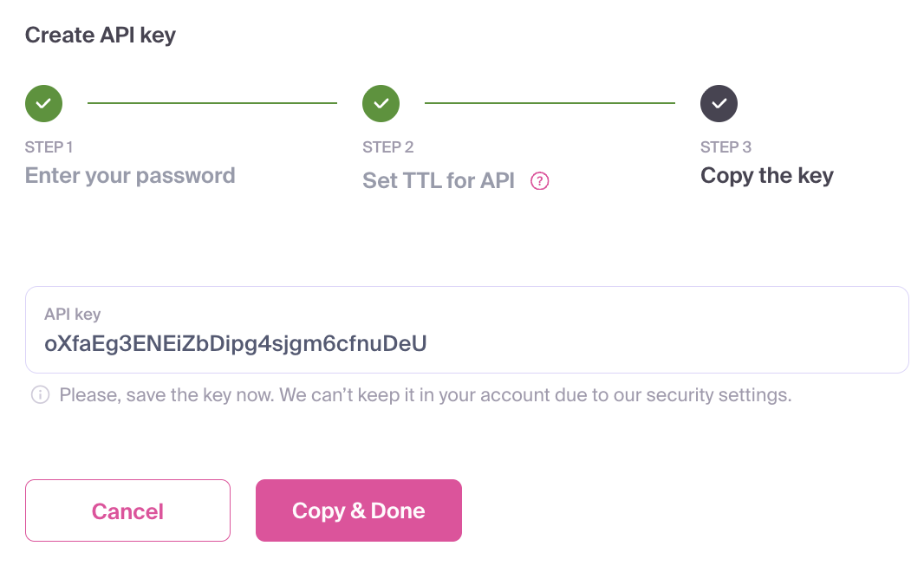Click the generated key text oXfaEg3ENEiZbDipg4sjgm6cfnuDeU
Image resolution: width=924 pixels, height=572 pixels.
click(236, 344)
